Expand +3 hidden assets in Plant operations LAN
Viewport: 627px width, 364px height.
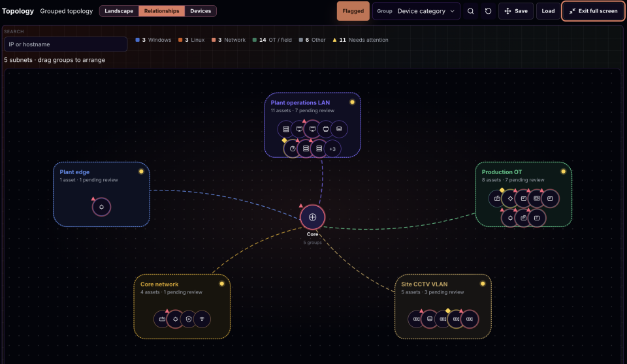pos(332,149)
